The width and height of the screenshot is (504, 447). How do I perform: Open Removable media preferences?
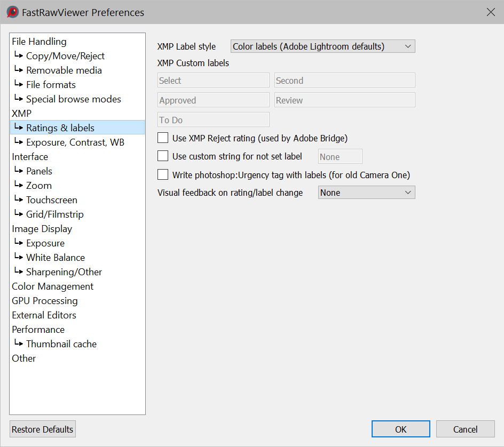coord(64,70)
